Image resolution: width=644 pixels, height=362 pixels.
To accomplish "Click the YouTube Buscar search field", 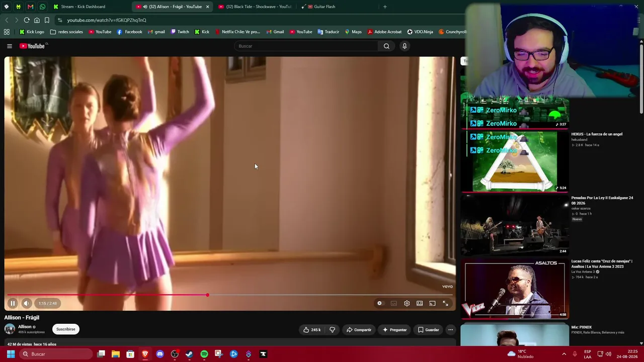I will pyautogui.click(x=306, y=46).
